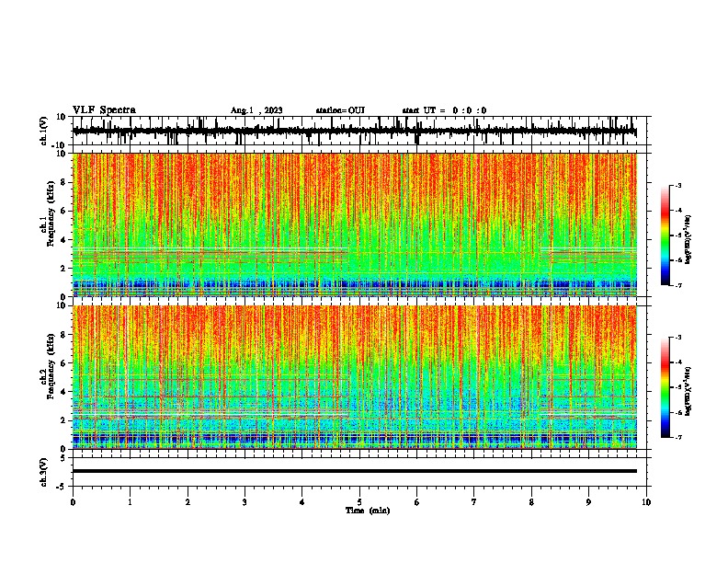Click the 4 kHz tick on ch.1 spectrogram
Image resolution: width=728 pixels, height=563 pixels.
click(x=63, y=240)
